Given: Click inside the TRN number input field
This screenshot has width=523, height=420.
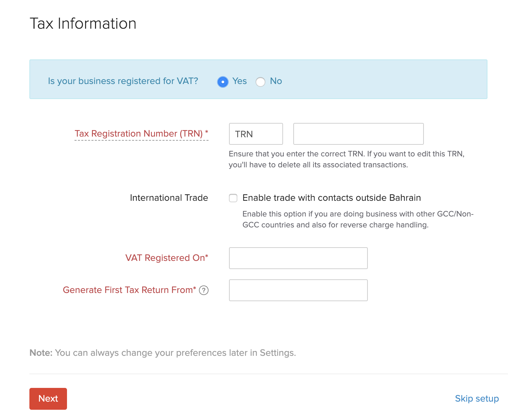Looking at the screenshot, I should [358, 134].
